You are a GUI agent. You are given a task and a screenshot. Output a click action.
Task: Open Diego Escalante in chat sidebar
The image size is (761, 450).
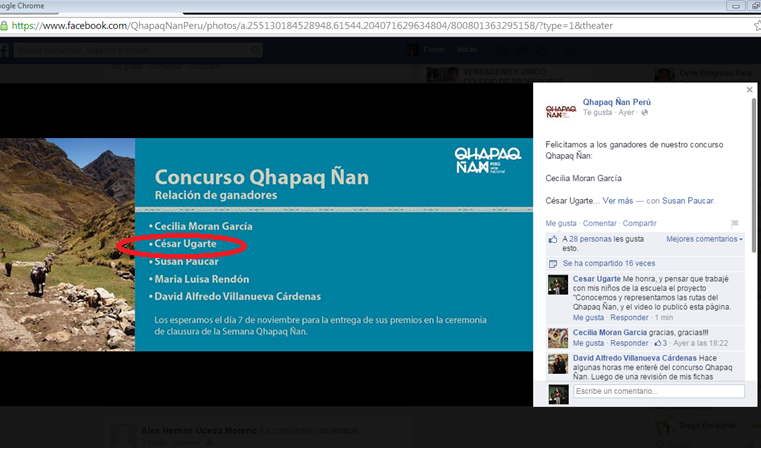(x=707, y=425)
